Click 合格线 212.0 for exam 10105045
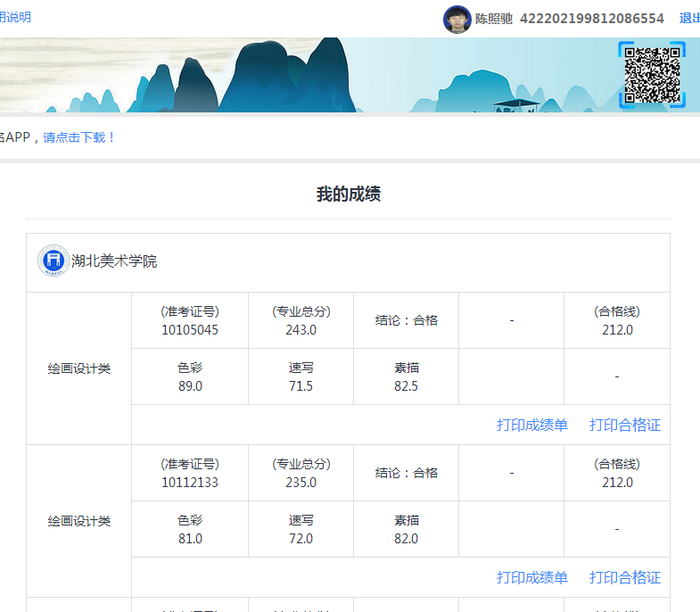This screenshot has width=700, height=612. 617,330
